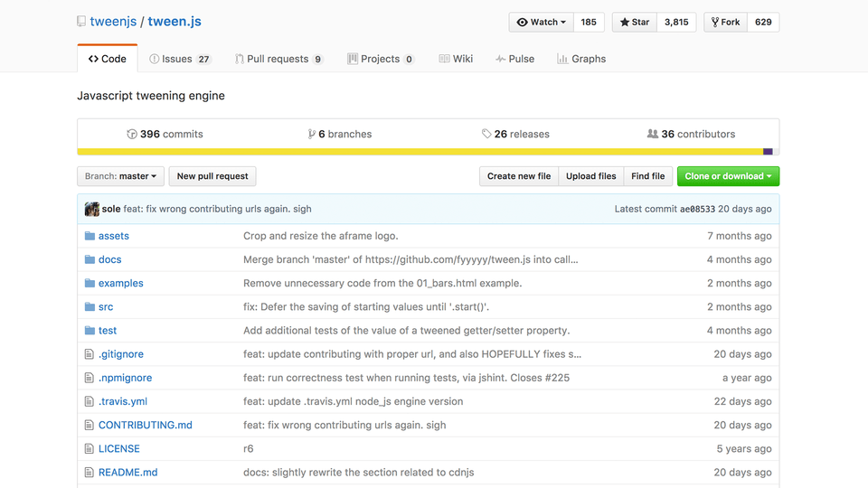Click the folder icon for the src directory
The height and width of the screenshot is (488, 868).
[90, 307]
